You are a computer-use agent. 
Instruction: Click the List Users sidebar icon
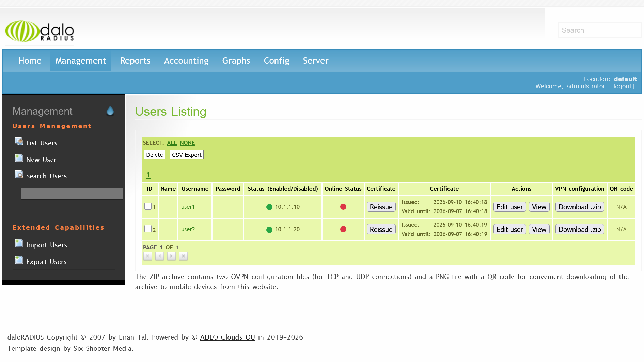[x=19, y=141]
